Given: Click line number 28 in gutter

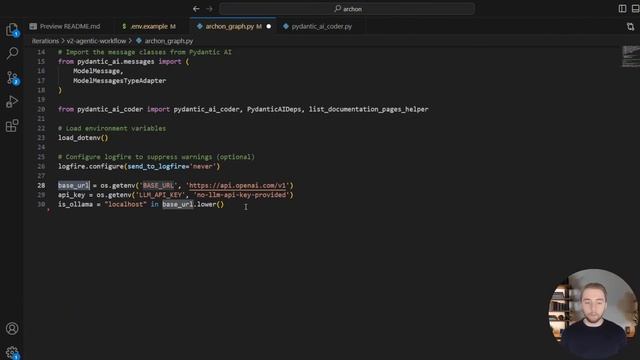Looking at the screenshot, I should click(x=41, y=185).
